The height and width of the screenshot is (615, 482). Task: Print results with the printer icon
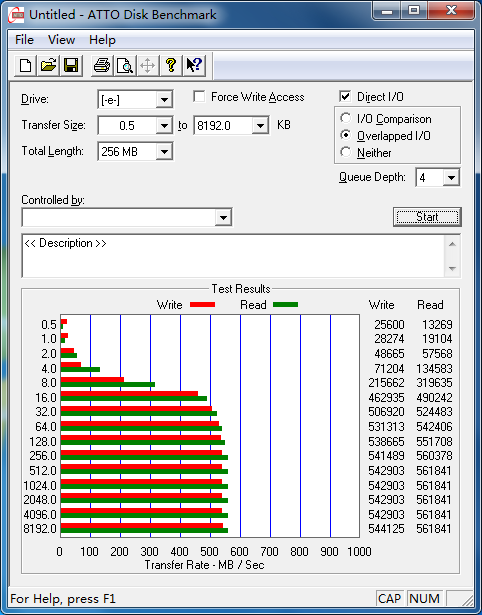[x=102, y=65]
